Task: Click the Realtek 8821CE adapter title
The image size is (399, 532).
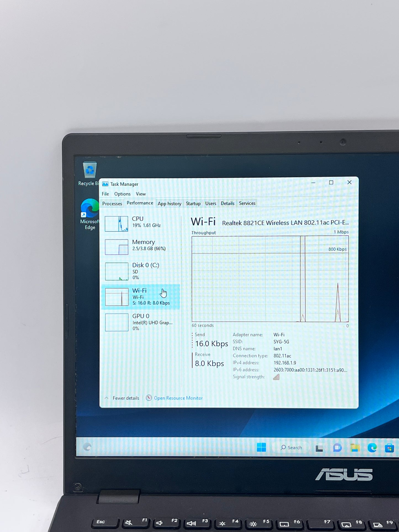Action: coord(285,223)
